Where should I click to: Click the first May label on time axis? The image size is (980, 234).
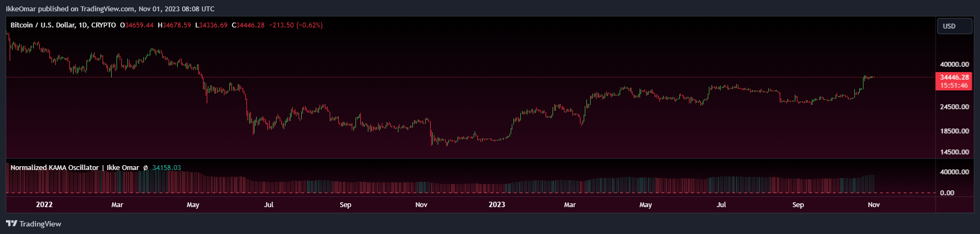point(193,205)
